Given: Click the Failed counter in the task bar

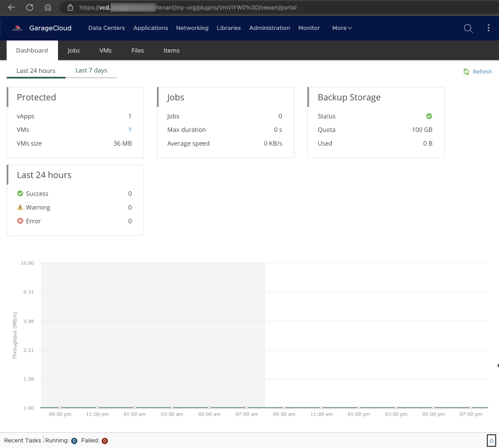Looking at the screenshot, I should [x=104, y=440].
